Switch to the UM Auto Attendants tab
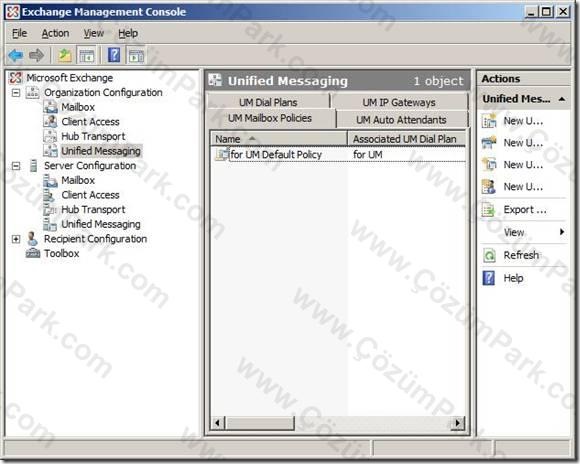 coord(401,120)
